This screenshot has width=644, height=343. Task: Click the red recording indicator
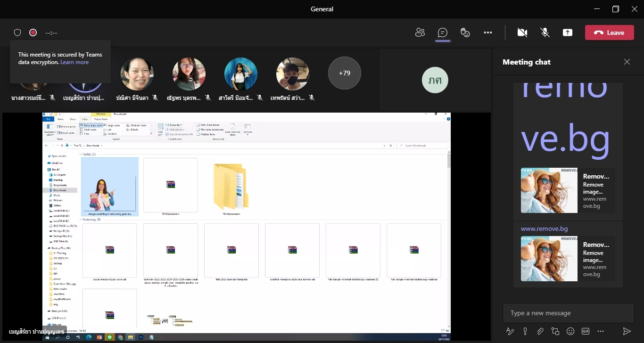(x=33, y=33)
